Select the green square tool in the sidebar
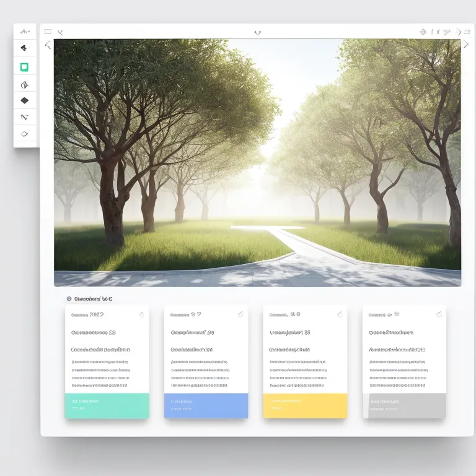The width and height of the screenshot is (476, 476). point(25,67)
